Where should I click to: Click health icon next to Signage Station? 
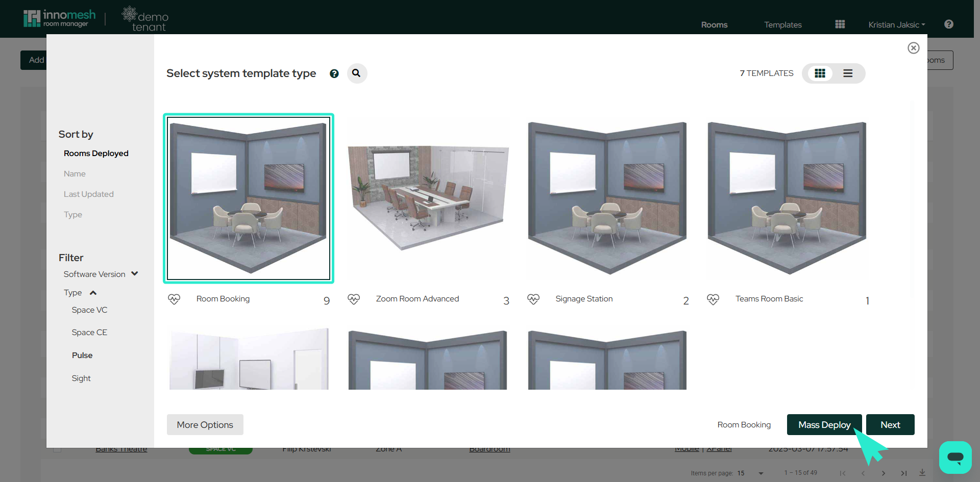pyautogui.click(x=533, y=299)
